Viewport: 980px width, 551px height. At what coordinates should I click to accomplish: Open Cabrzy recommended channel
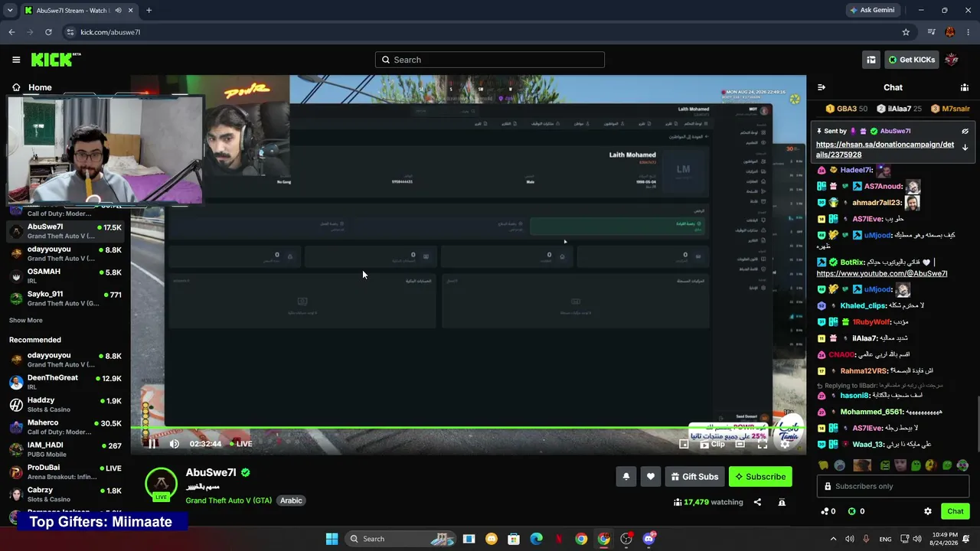pos(65,494)
